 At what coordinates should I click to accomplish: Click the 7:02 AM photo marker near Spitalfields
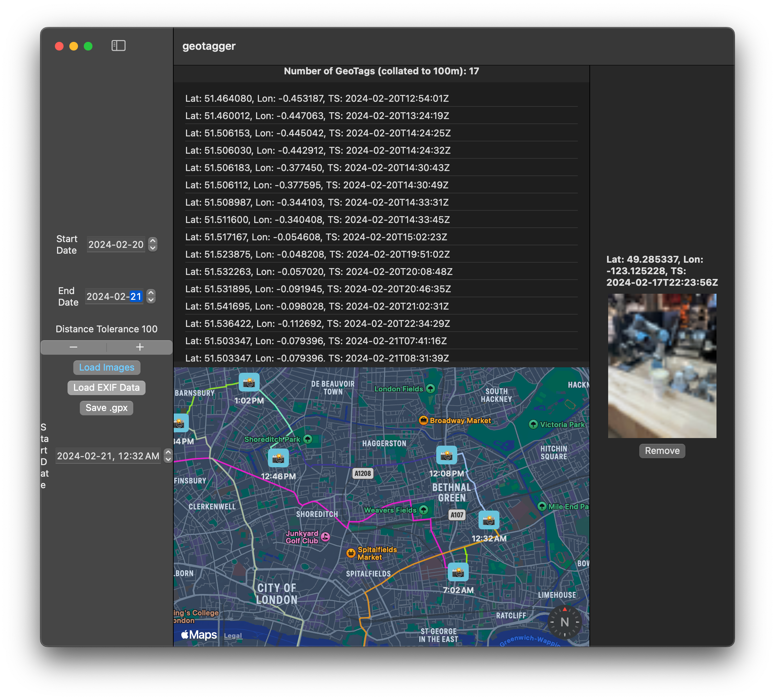click(458, 572)
